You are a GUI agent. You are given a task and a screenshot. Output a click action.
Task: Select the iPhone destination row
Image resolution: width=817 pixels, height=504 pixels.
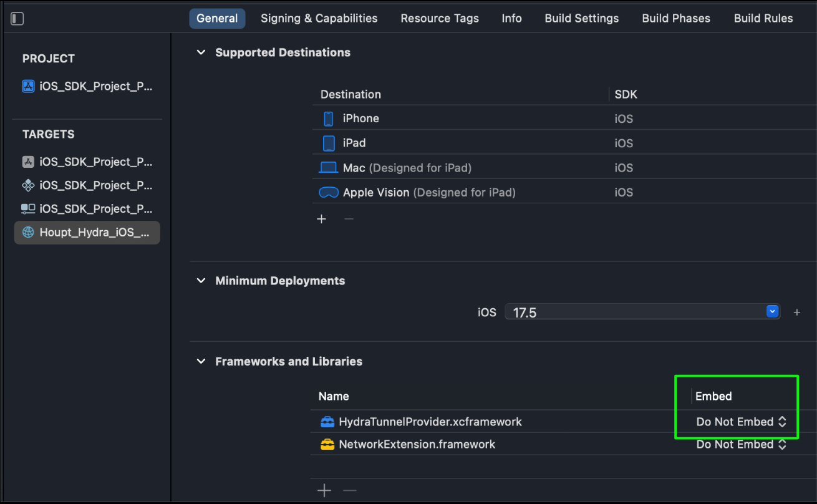[x=564, y=119]
